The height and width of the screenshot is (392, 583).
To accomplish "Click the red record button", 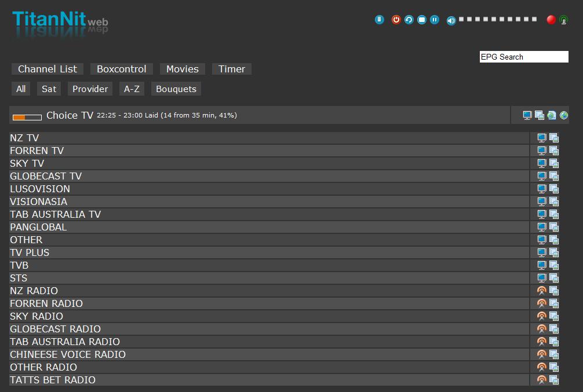I will pos(551,20).
